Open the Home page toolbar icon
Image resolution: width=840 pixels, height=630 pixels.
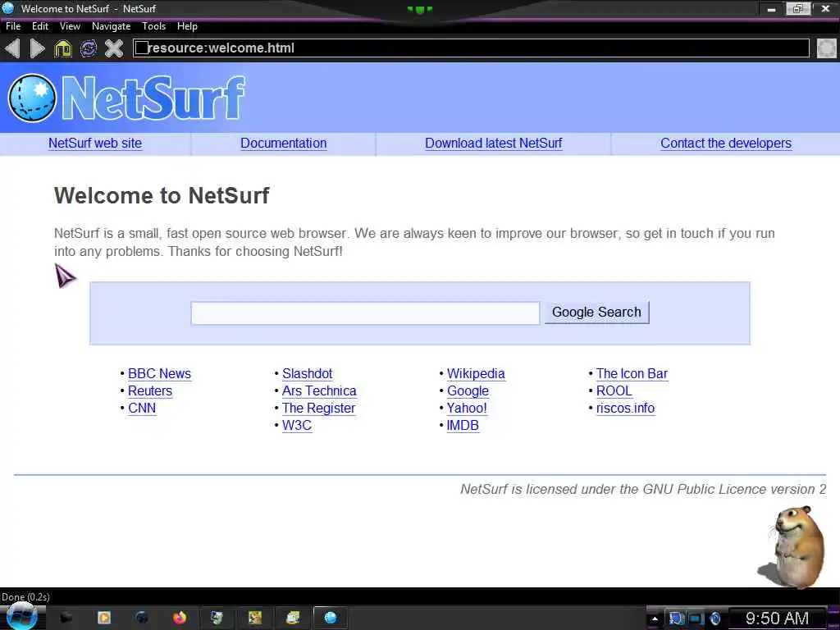click(x=62, y=48)
